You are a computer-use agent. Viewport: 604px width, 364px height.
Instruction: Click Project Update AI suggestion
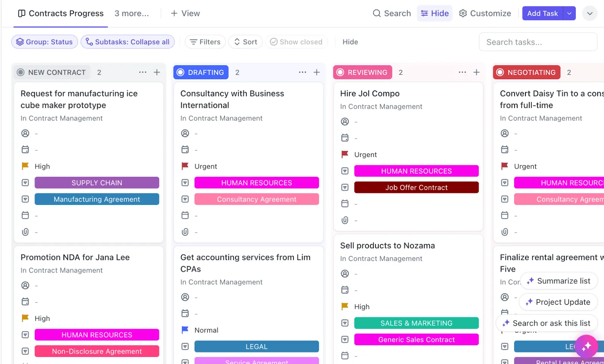click(x=558, y=302)
